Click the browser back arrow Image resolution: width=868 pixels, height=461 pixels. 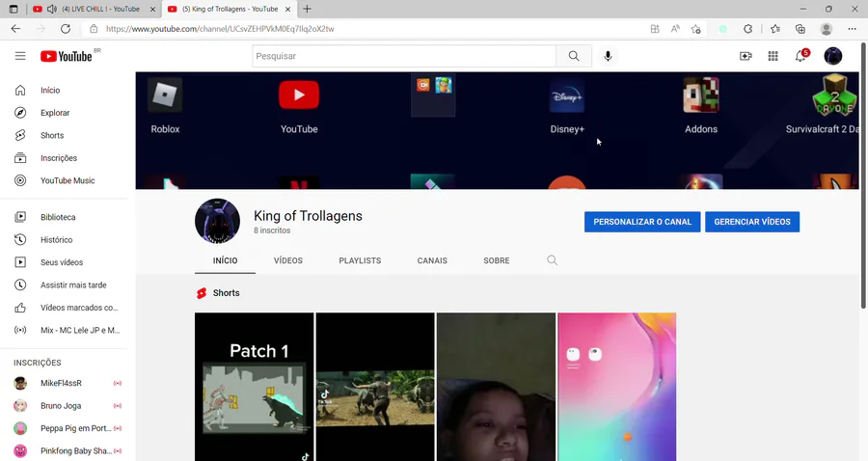coord(15,29)
